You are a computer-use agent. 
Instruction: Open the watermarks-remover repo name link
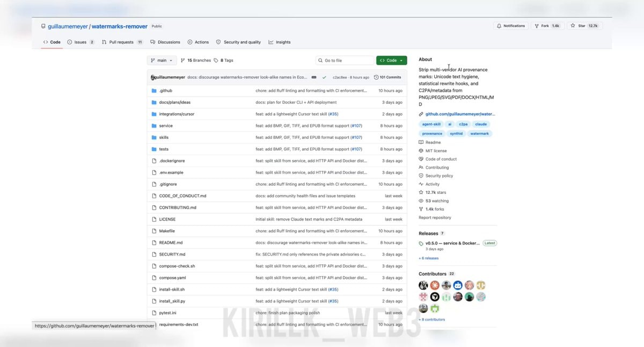(120, 26)
